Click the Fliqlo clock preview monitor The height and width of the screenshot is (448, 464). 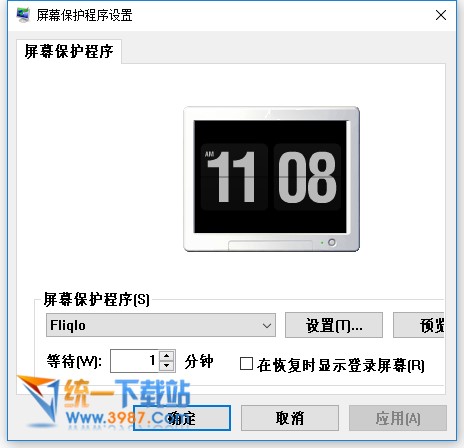(x=271, y=179)
